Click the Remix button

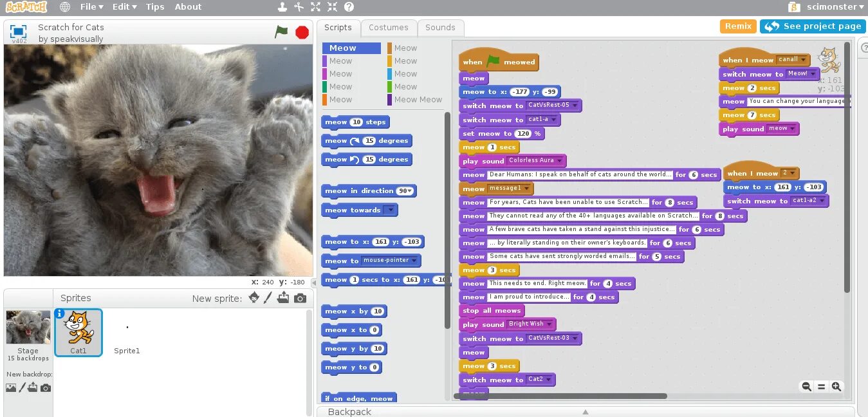(x=738, y=26)
